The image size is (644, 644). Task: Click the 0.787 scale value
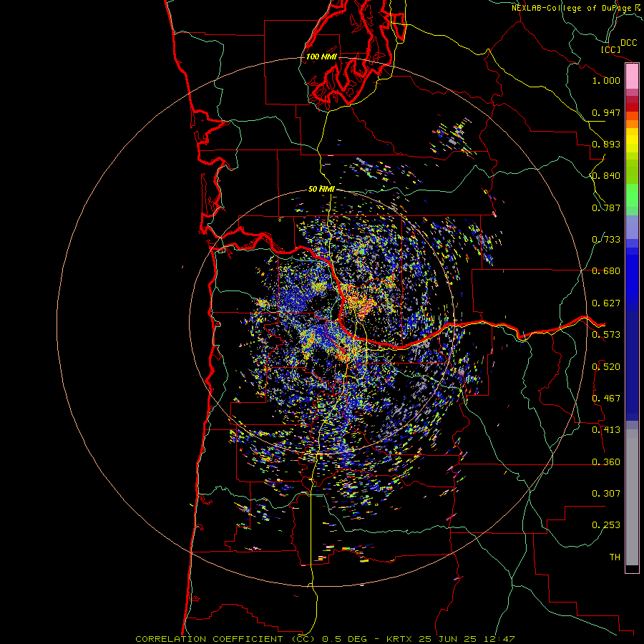[606, 208]
